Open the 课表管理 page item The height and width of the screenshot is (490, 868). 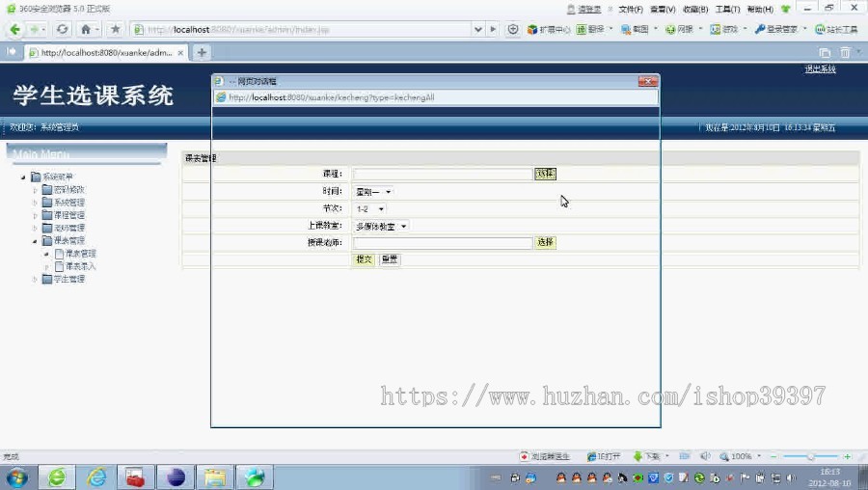coord(80,254)
